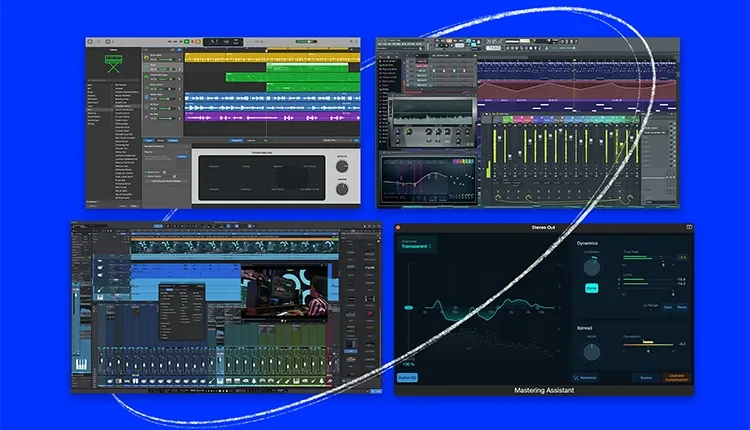Click the link icon in the Stereo Out title bar
This screenshot has height=430, width=750.
[689, 227]
